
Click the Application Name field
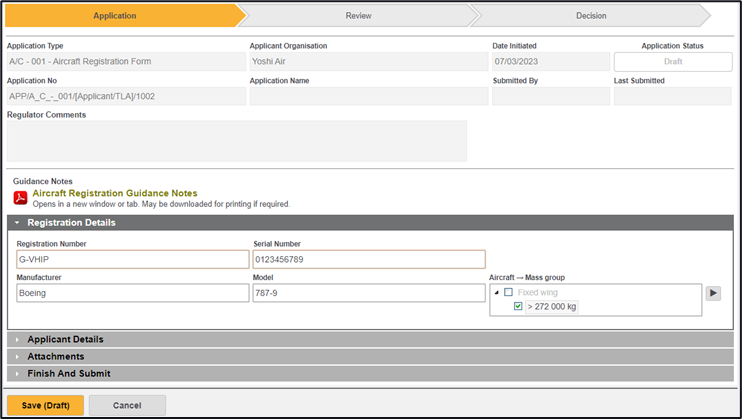(368, 96)
